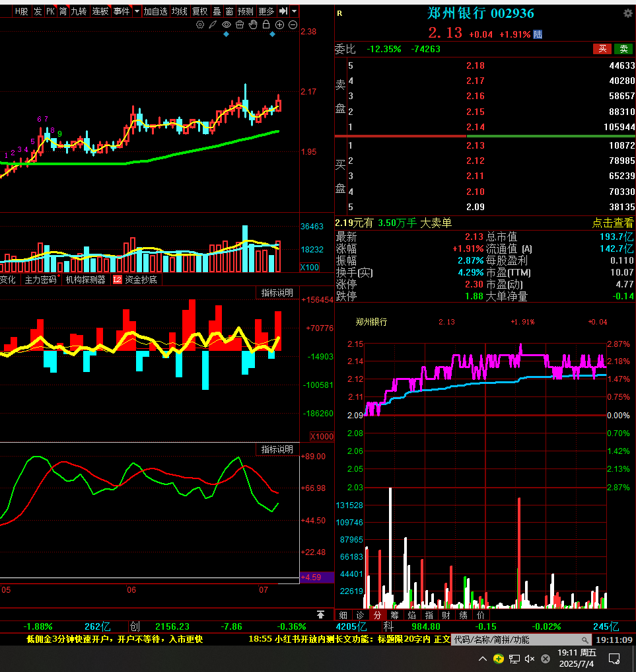Open 指标说明 for the bottom oscillator indicator
Screen dimensions: 636x672
point(277,449)
